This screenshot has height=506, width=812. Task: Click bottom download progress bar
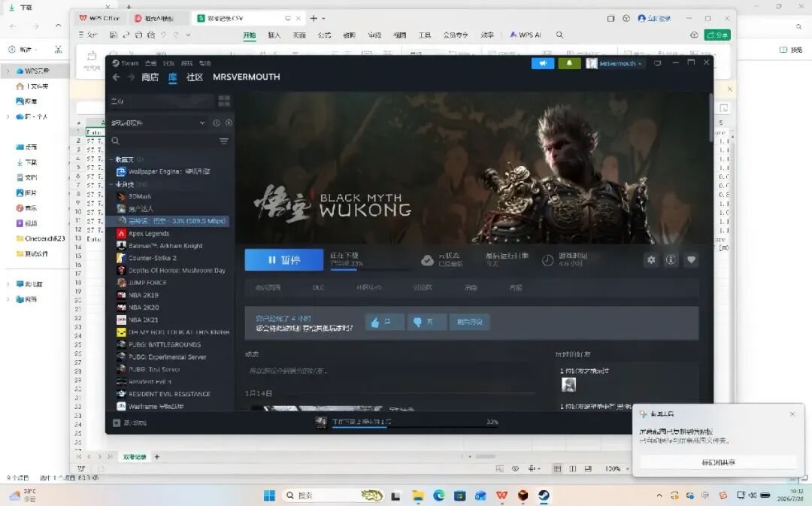[x=414, y=427]
